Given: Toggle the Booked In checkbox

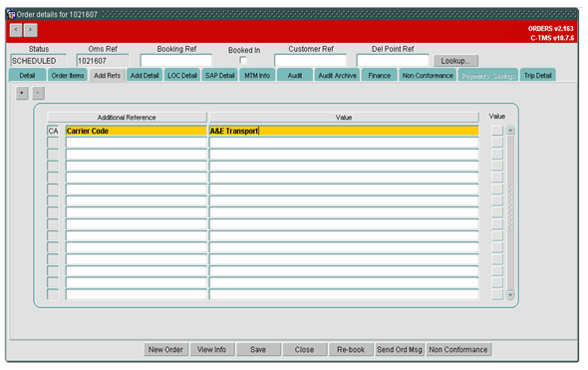Looking at the screenshot, I should 243,60.
